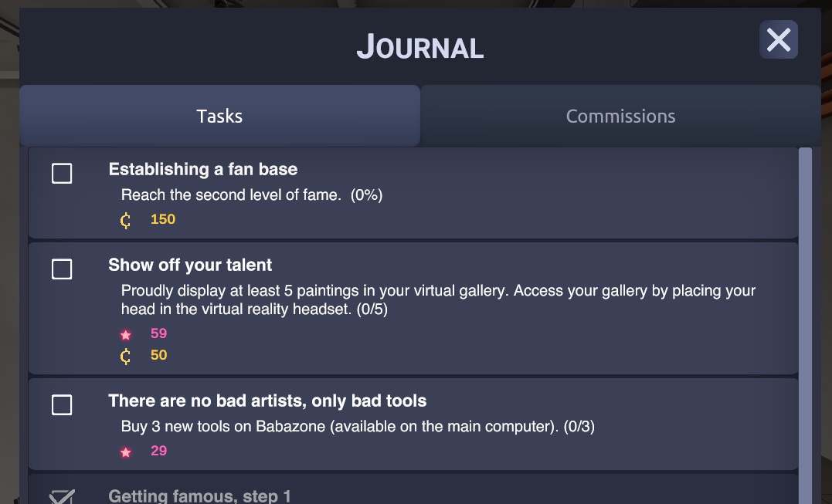Click the 'Show off your talent' title
The width and height of the screenshot is (832, 504).
190,265
